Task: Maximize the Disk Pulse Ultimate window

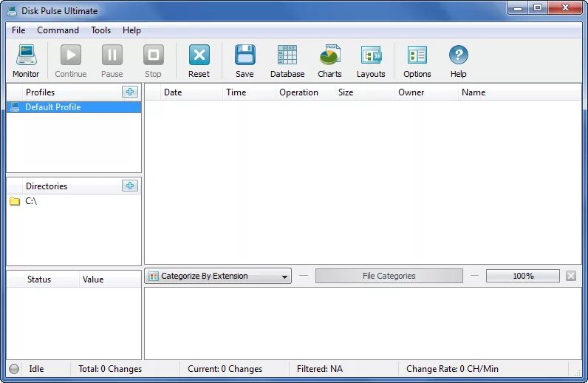Action: [538, 7]
